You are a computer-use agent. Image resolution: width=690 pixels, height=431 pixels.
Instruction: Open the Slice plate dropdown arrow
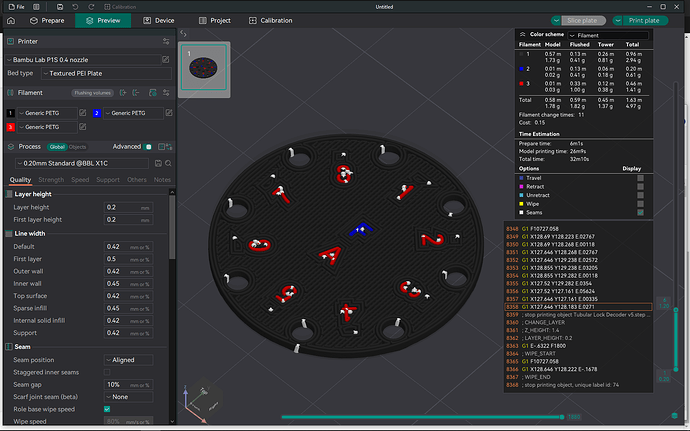coord(556,21)
